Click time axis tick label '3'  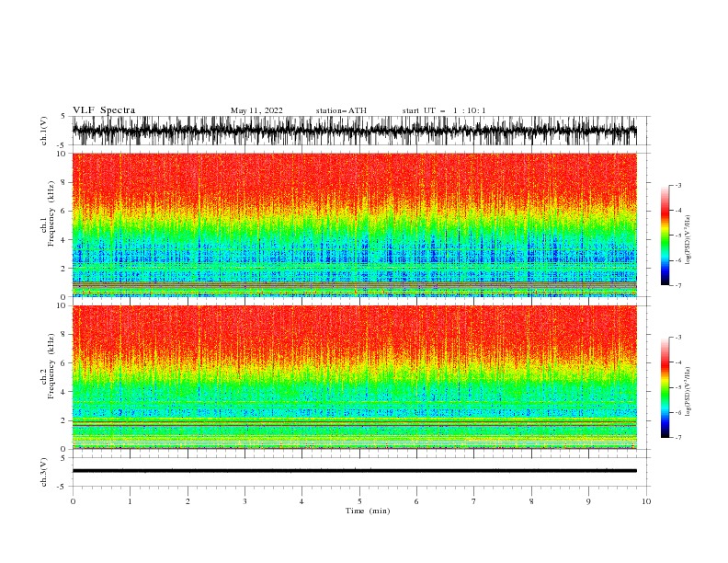(245, 501)
